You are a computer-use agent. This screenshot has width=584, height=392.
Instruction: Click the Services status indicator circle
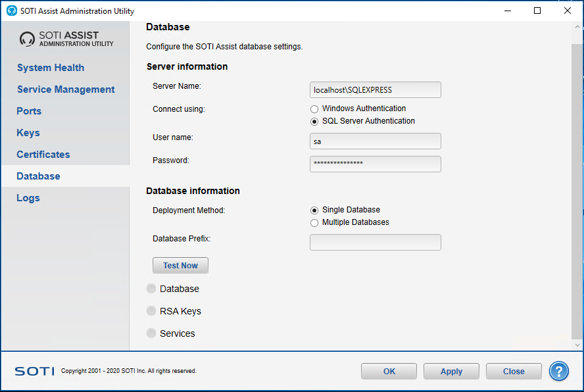[151, 333]
